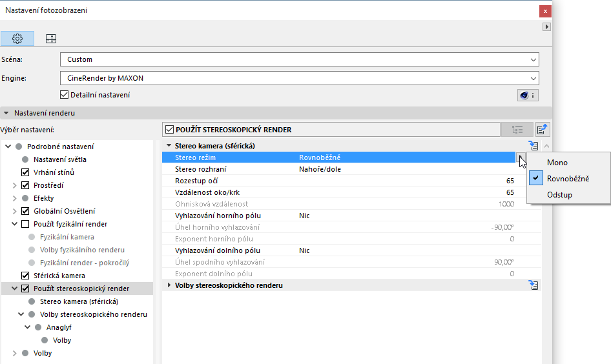This screenshot has width=611, height=364.
Task: Click transfer icon in Stereo kamera header
Action: [x=533, y=146]
